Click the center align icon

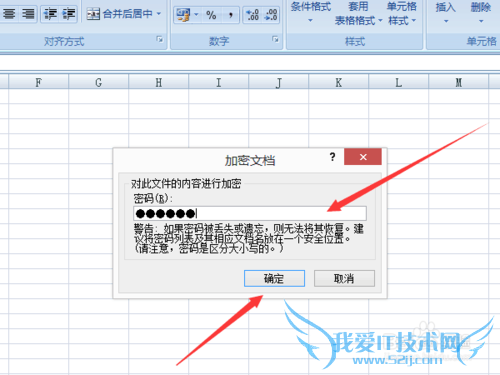pos(9,14)
